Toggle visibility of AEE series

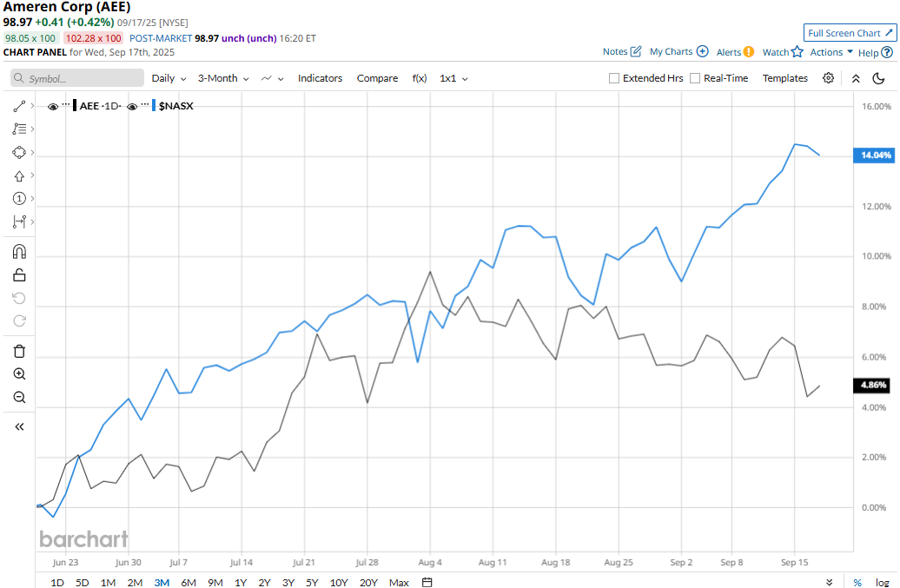pyautogui.click(x=53, y=106)
